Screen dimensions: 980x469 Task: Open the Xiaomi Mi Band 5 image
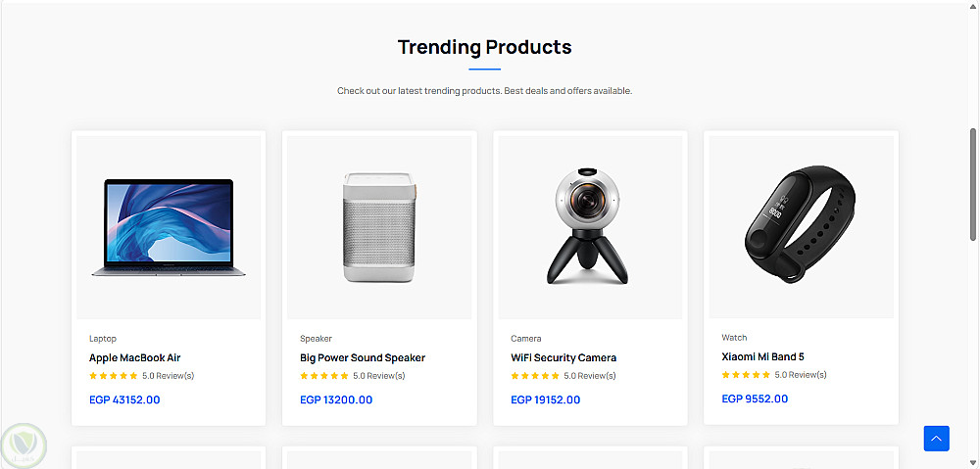coord(801,226)
